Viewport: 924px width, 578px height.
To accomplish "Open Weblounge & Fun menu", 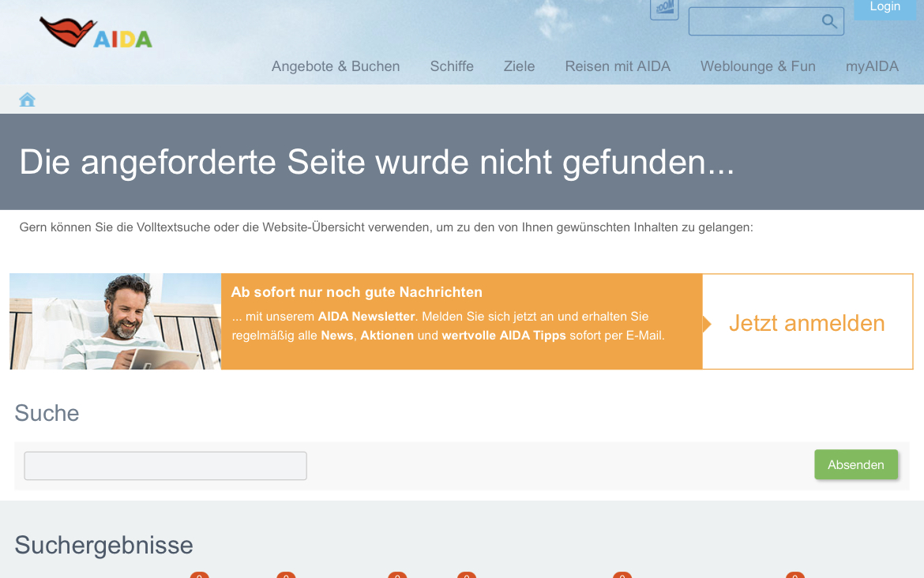I will coord(757,66).
